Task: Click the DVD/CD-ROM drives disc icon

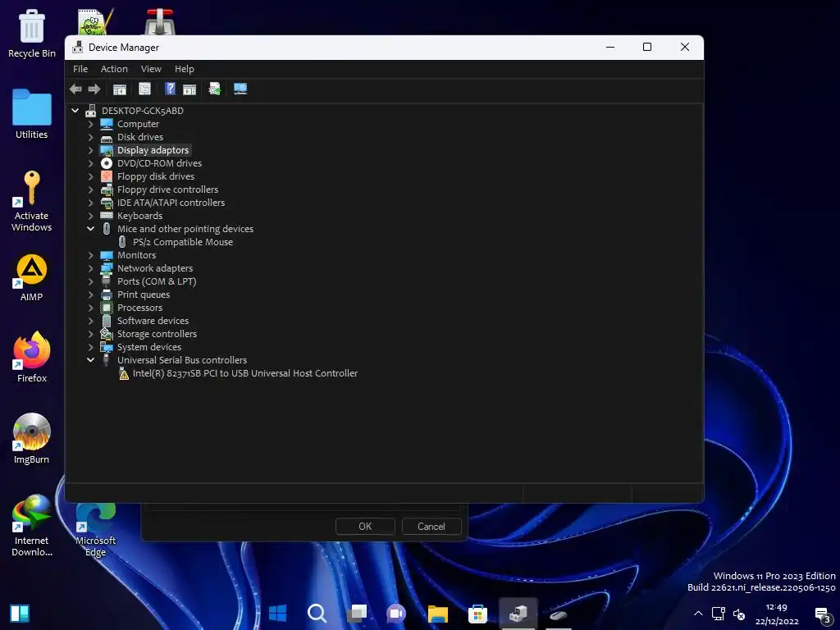Action: (x=107, y=163)
